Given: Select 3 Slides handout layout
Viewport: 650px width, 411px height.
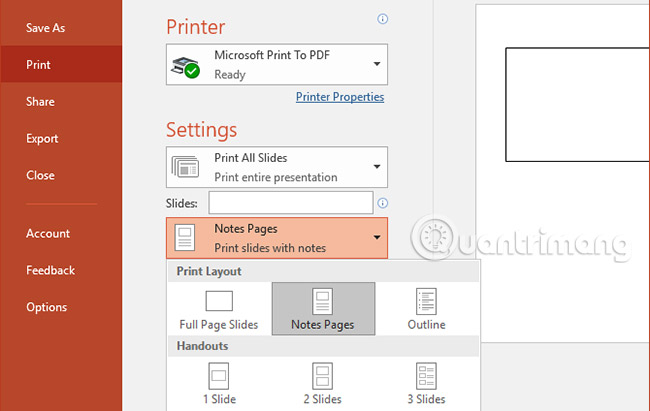Looking at the screenshot, I should pos(427,384).
